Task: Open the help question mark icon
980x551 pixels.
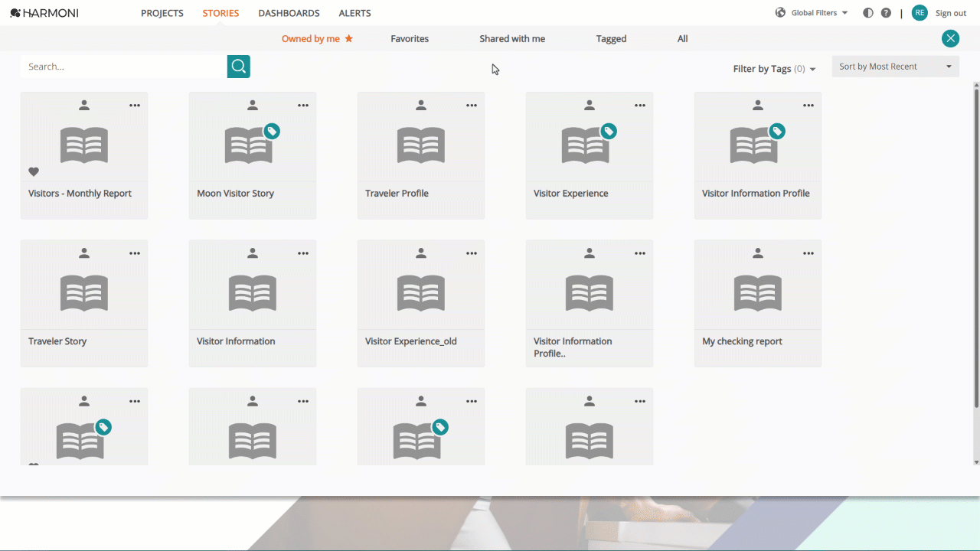Action: click(886, 13)
